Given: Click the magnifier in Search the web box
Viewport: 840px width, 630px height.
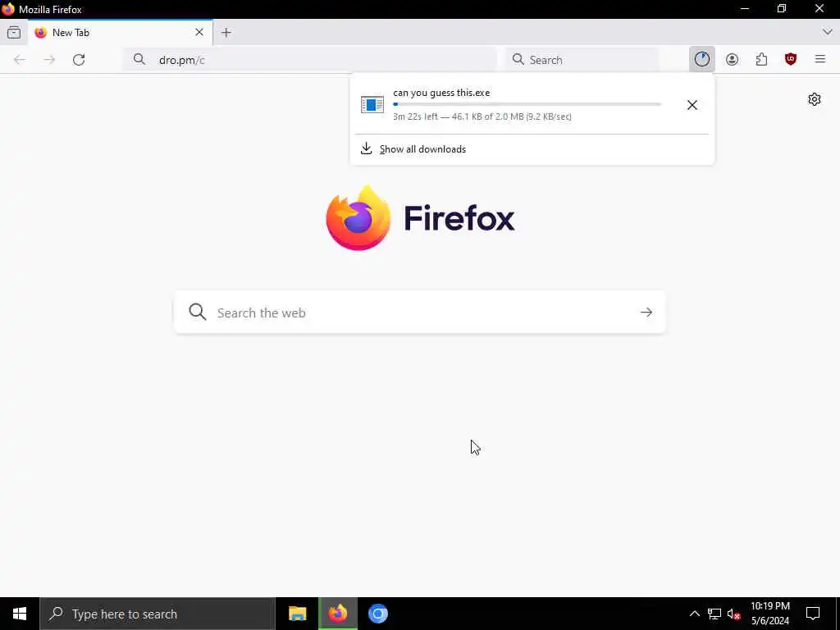Looking at the screenshot, I should [198, 312].
